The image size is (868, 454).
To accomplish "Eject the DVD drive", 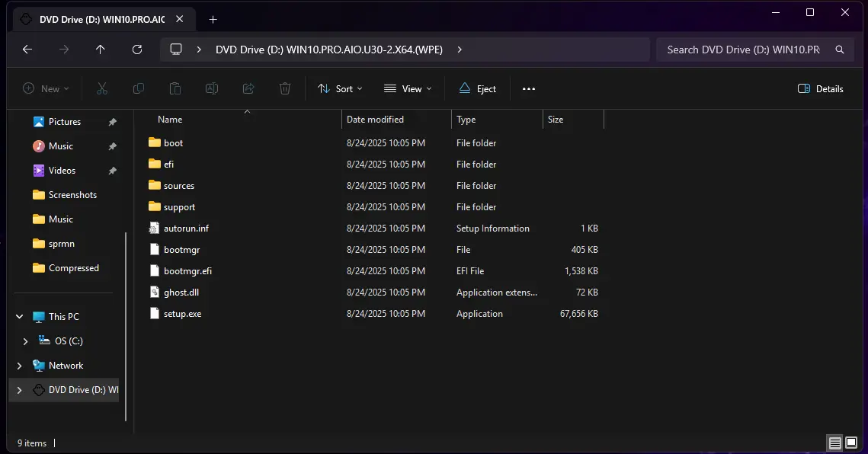I will coord(478,88).
